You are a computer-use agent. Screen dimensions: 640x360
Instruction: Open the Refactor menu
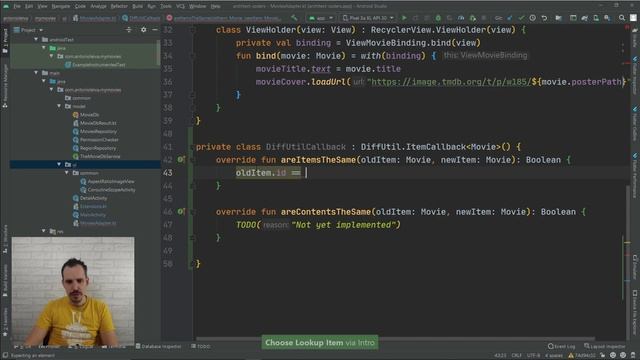[119, 6]
